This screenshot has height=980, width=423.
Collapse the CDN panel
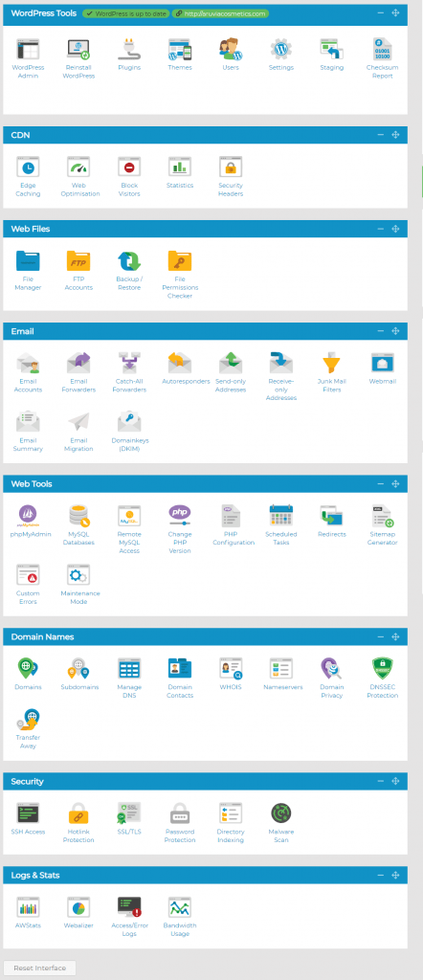point(381,135)
